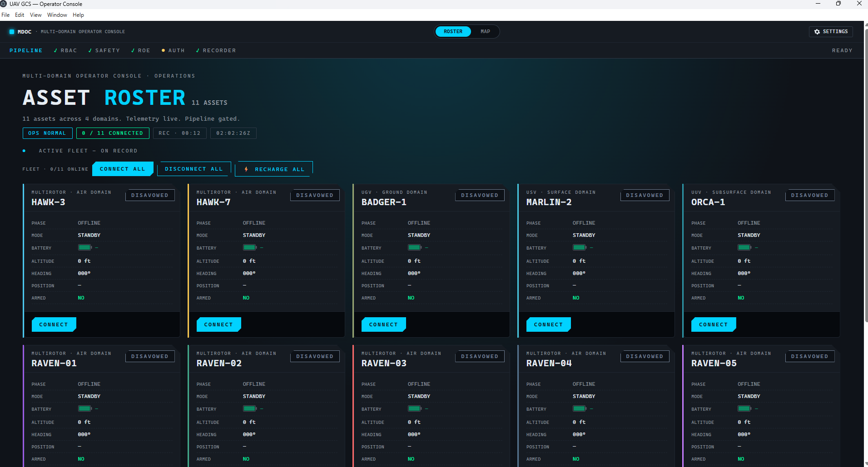Image resolution: width=868 pixels, height=467 pixels.
Task: Click the SAFETY pipeline stage
Action: 104,50
